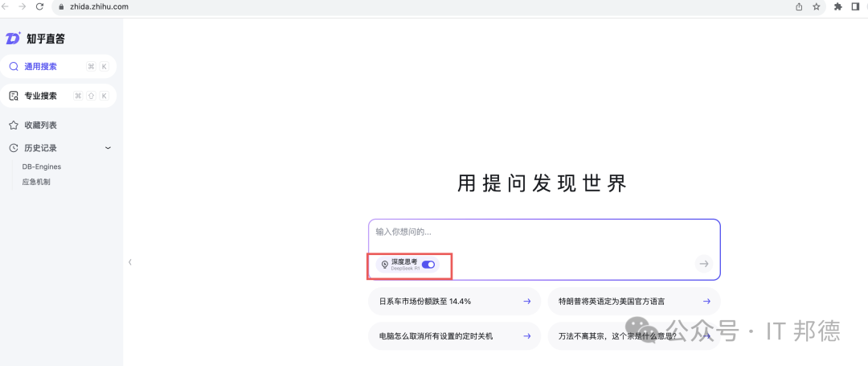
Task: Click the star icon beside 收藏列表
Action: [x=14, y=125]
